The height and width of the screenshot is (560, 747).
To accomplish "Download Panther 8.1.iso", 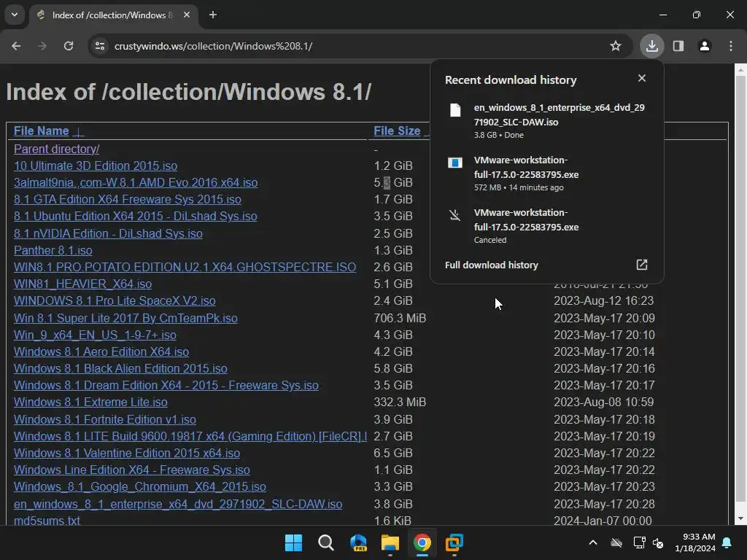I will point(53,251).
